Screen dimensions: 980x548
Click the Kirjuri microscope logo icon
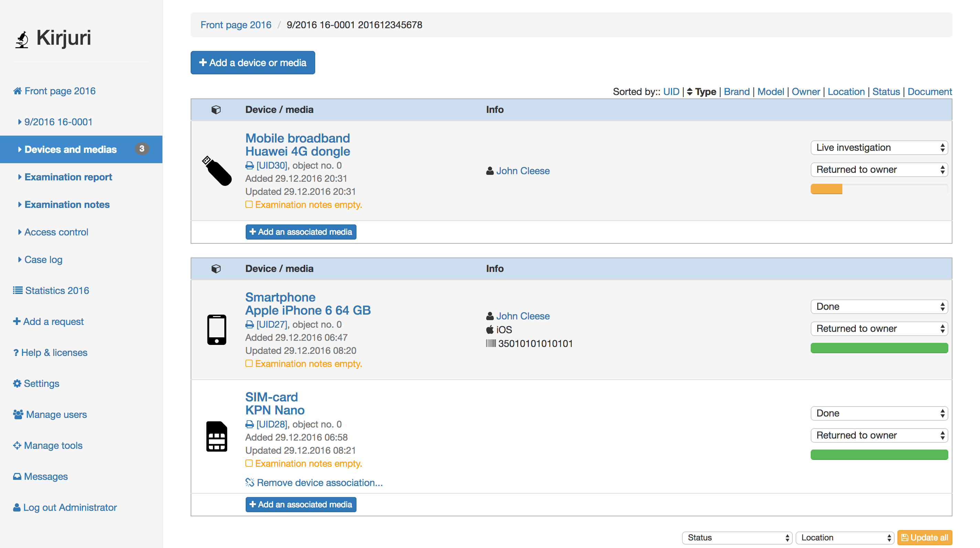(22, 39)
